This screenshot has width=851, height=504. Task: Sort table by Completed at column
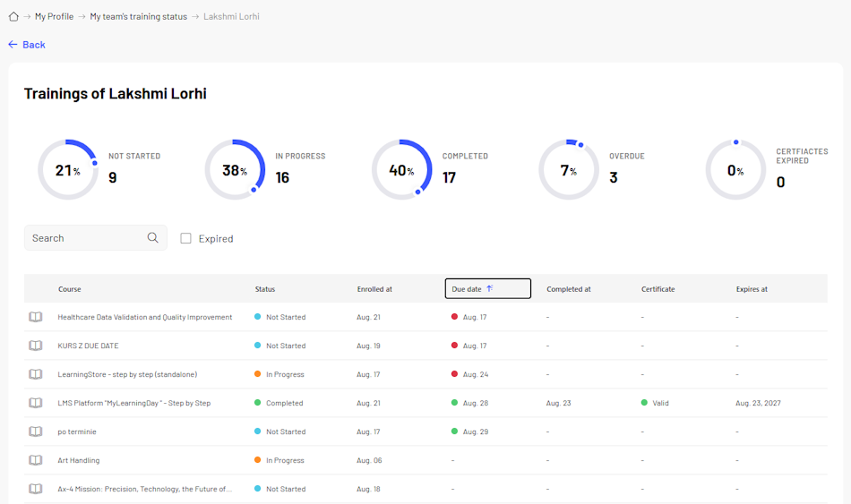pyautogui.click(x=568, y=289)
